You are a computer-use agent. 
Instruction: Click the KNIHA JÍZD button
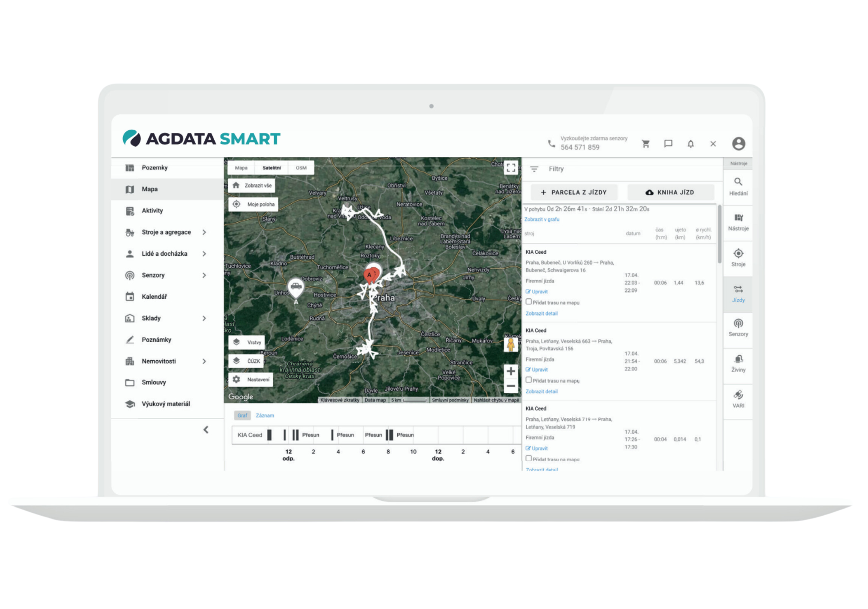[x=670, y=192]
